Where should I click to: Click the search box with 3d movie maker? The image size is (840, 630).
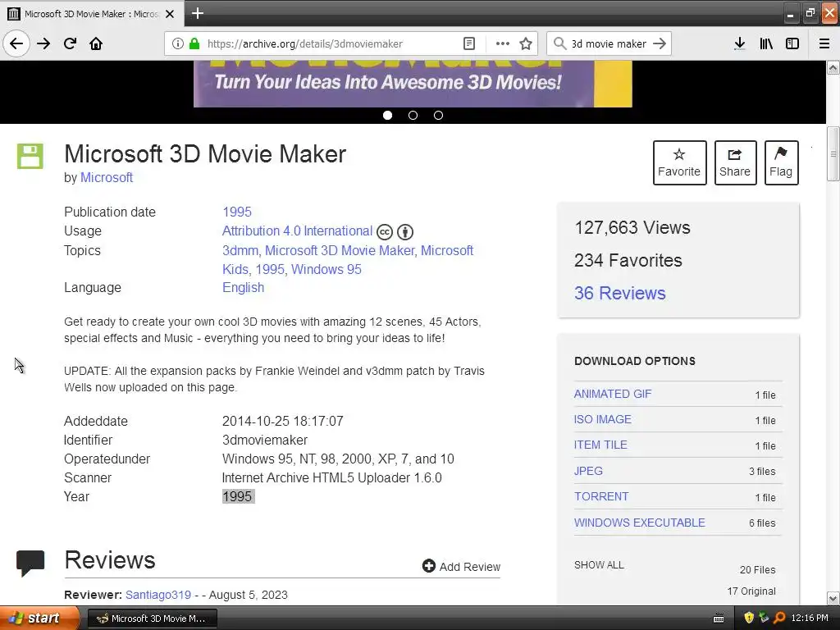pos(609,43)
